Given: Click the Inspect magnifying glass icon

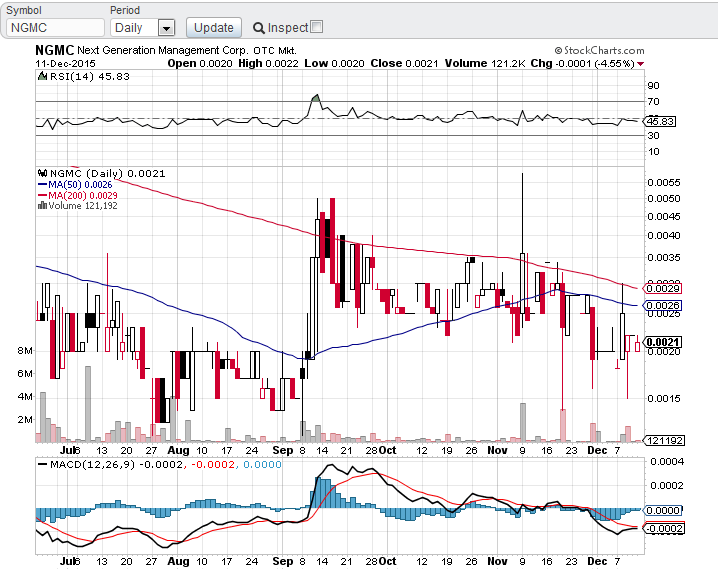Looking at the screenshot, I should click(x=259, y=28).
